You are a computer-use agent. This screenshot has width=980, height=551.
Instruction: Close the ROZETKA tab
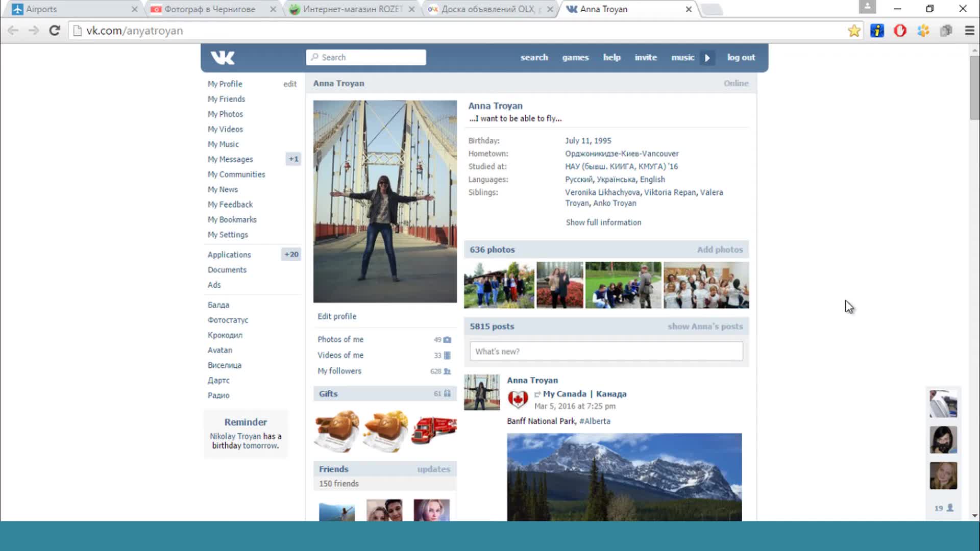click(411, 9)
